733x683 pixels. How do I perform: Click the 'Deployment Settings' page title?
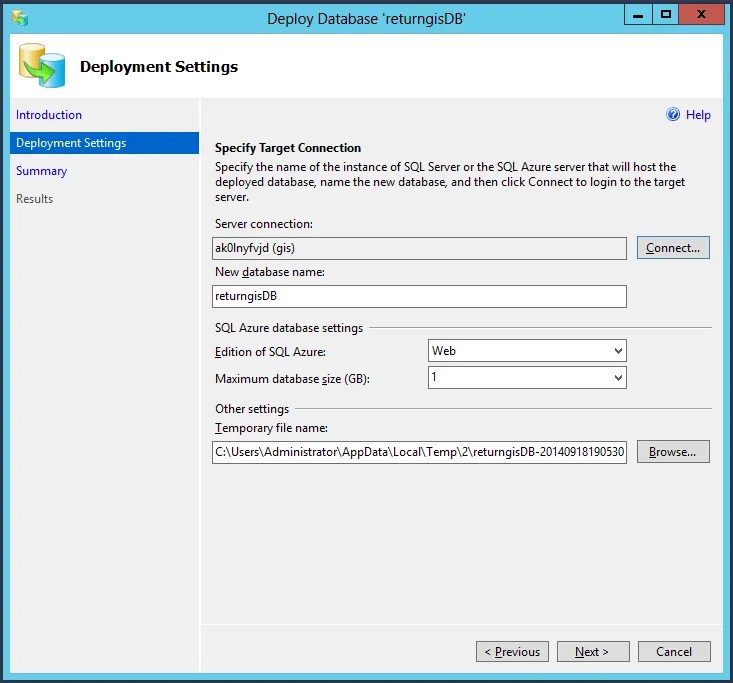(x=159, y=67)
